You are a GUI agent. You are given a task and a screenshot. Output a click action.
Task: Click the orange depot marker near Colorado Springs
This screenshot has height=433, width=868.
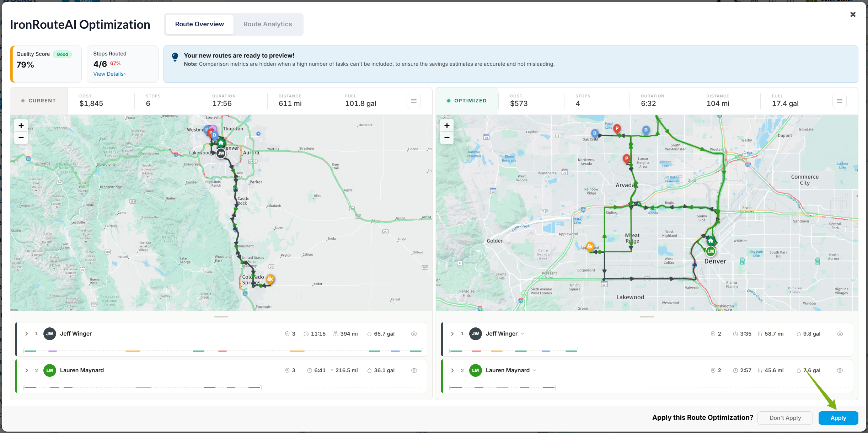pyautogui.click(x=270, y=279)
